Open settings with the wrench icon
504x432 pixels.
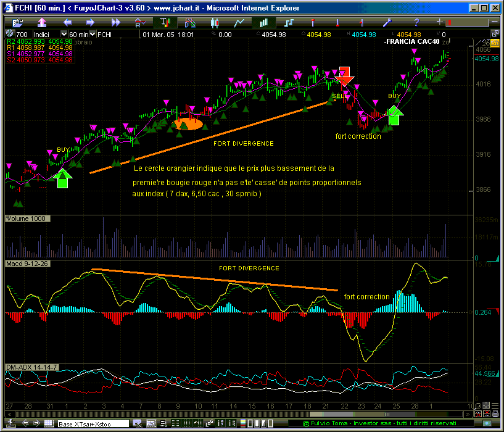388,23
